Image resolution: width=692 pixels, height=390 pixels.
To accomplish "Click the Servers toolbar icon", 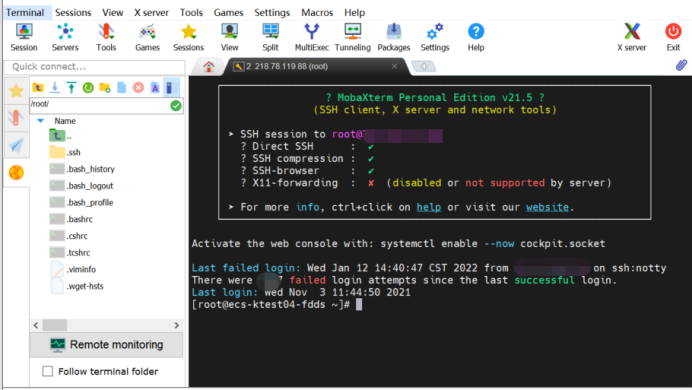I will (x=65, y=37).
